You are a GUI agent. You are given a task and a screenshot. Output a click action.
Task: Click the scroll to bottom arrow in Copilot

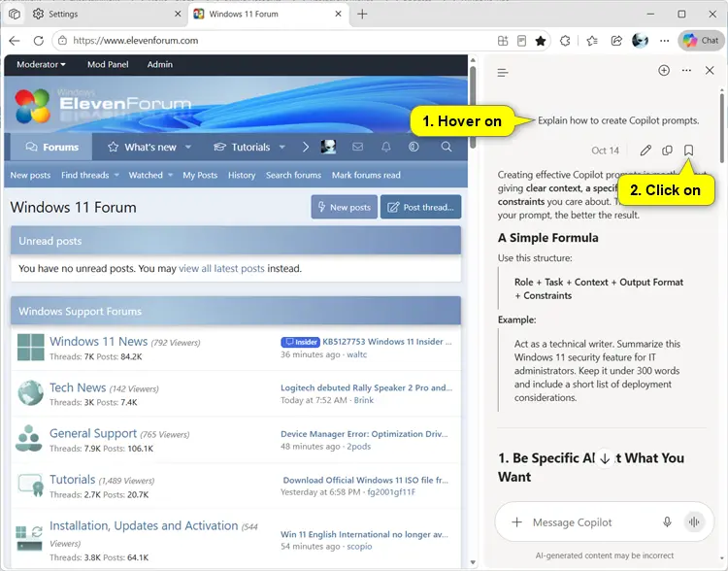pos(605,458)
